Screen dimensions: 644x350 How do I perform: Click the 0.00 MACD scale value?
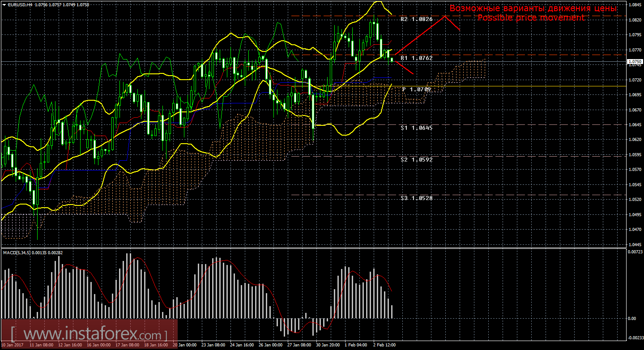point(632,318)
